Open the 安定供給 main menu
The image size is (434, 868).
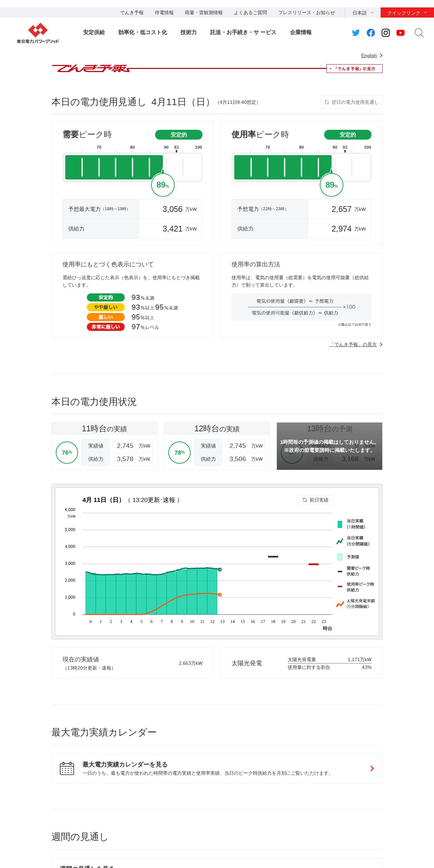94,32
